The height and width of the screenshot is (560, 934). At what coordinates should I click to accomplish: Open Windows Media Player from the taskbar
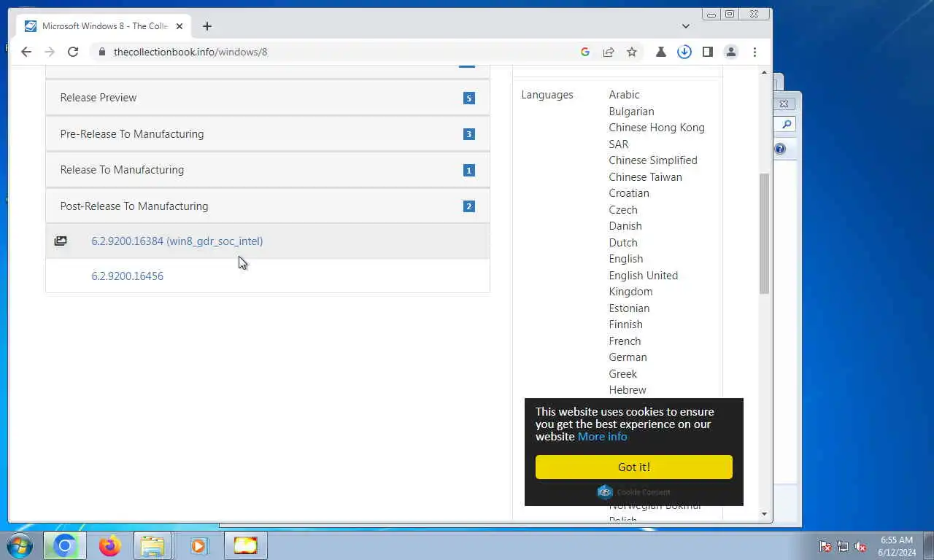pyautogui.click(x=199, y=545)
